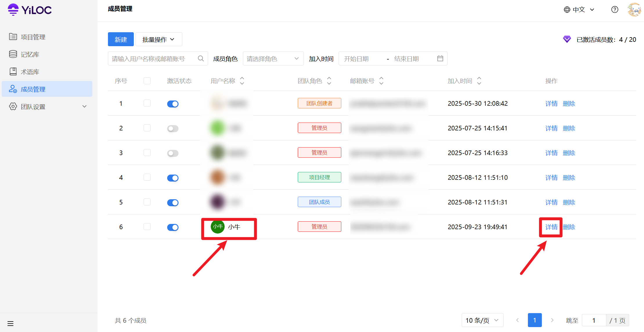Go to 术语库 in the sidebar
Viewport: 644px width, 332px height.
(x=30, y=72)
